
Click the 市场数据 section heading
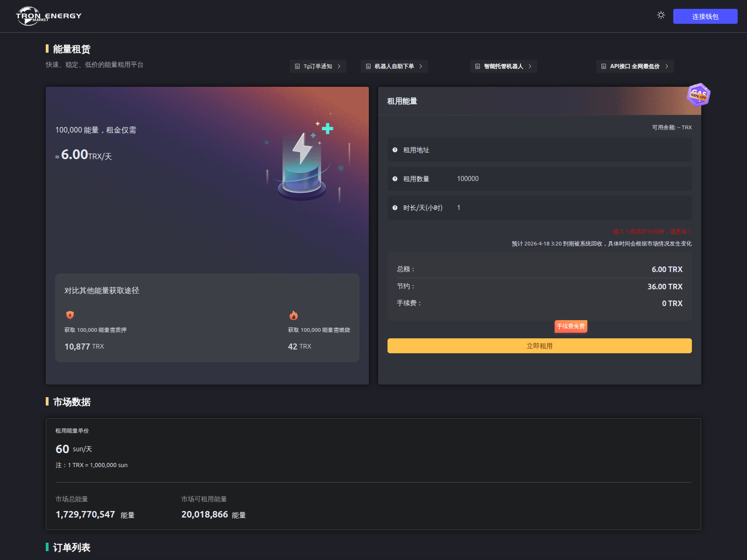[x=72, y=402]
